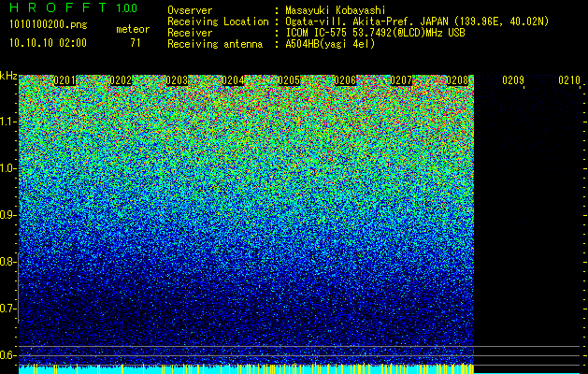Click the 1.0 kHz axis label
The height and width of the screenshot is (374, 588).
tap(7, 168)
